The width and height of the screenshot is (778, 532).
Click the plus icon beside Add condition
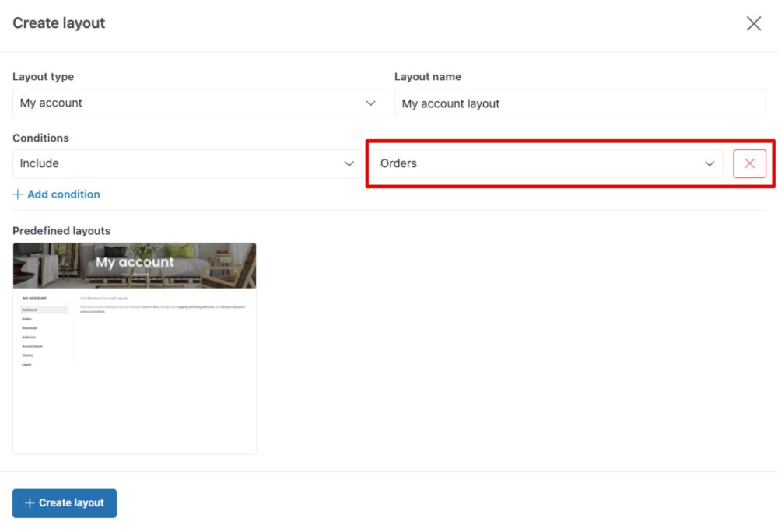18,194
